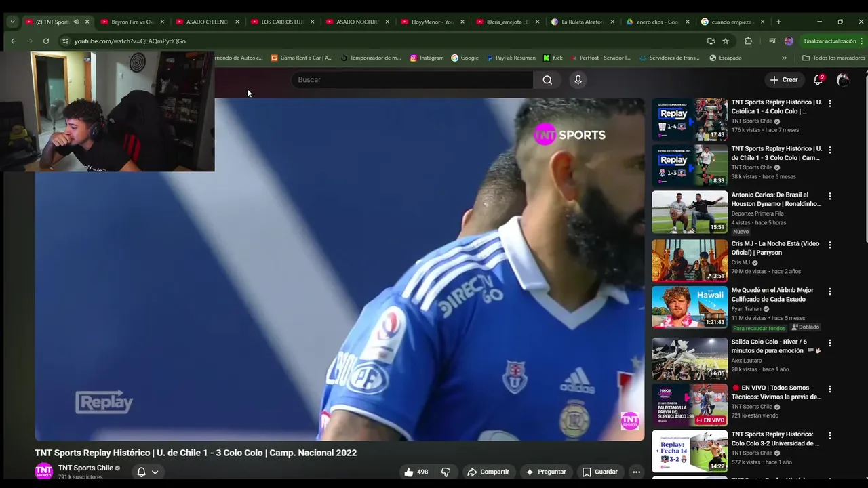This screenshot has height=488, width=868.
Task: Switch to the Bayron Fire vs tab
Action: 132,22
